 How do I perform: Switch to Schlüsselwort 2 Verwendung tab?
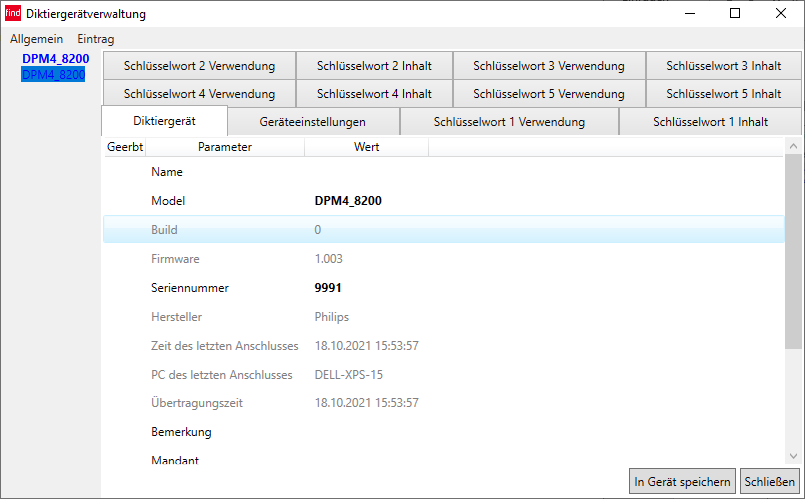pos(199,66)
